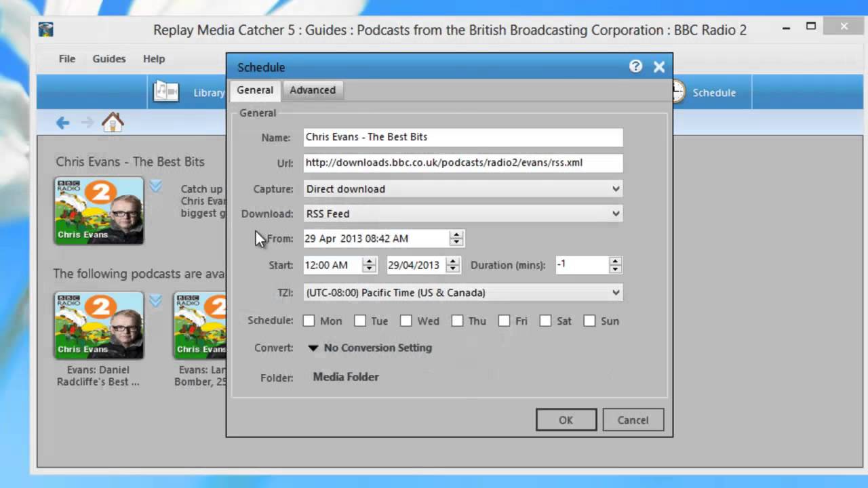The width and height of the screenshot is (868, 488).
Task: Open the Library toolbar icon
Action: click(166, 91)
